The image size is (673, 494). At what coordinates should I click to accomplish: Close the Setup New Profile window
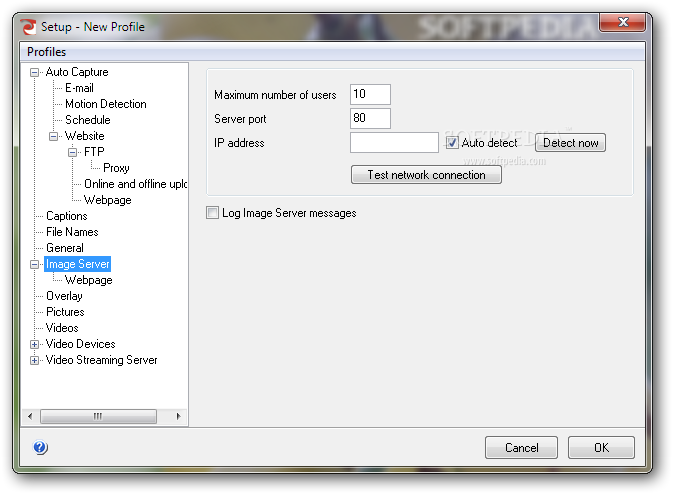click(622, 22)
